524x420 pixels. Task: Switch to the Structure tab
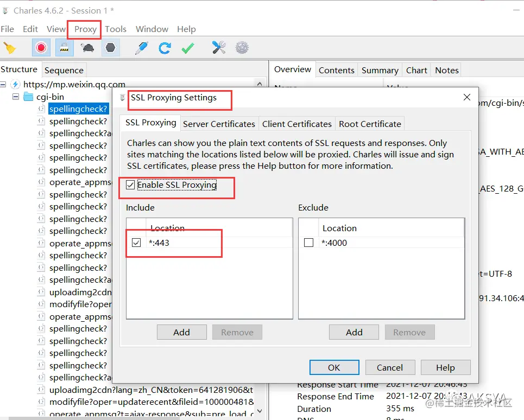click(x=19, y=69)
